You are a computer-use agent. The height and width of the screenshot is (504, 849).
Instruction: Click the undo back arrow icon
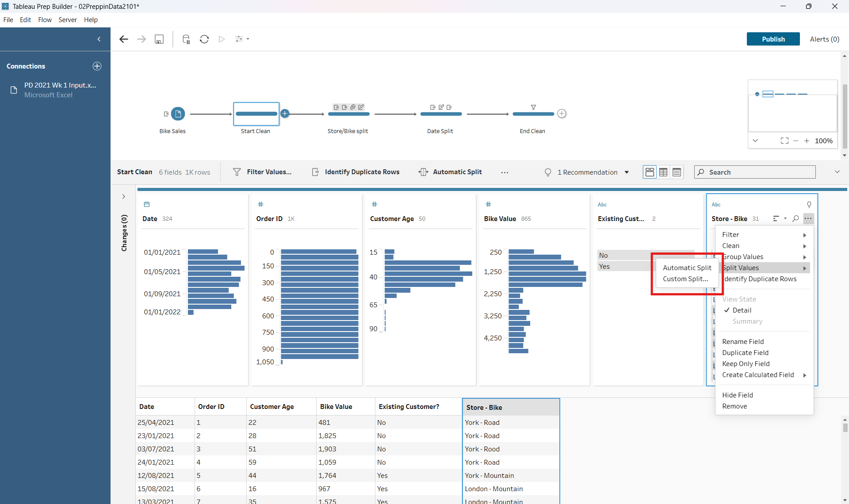coord(124,39)
